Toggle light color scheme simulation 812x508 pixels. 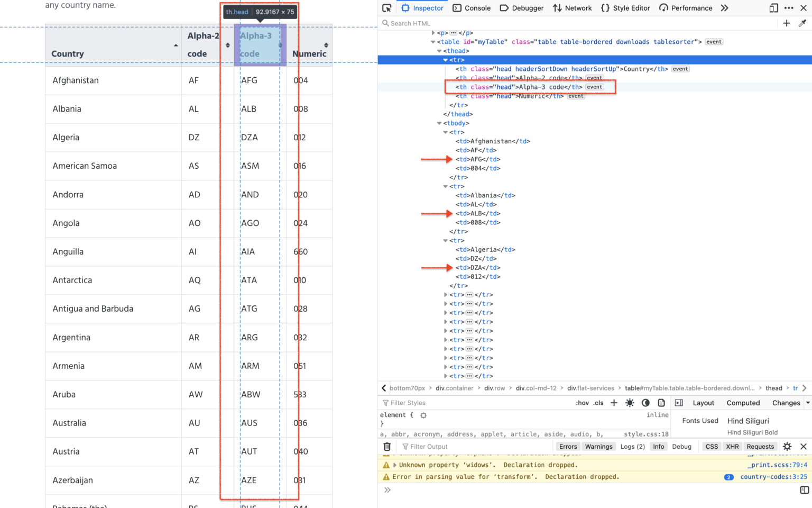click(630, 403)
